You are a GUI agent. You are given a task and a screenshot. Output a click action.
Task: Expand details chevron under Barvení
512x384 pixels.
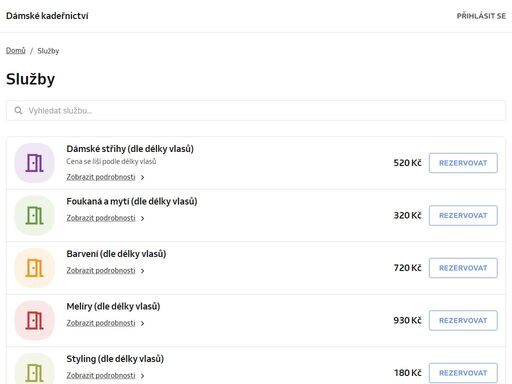click(x=142, y=271)
